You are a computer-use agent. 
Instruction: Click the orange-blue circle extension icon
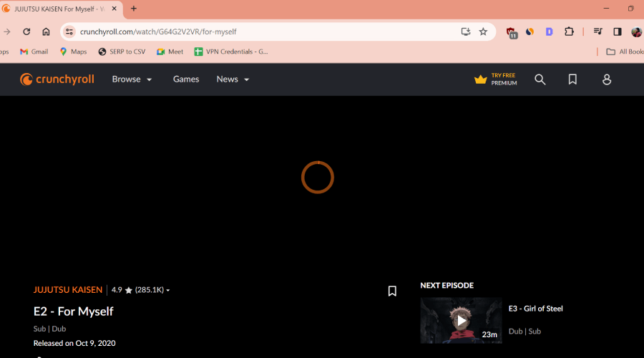(x=530, y=32)
